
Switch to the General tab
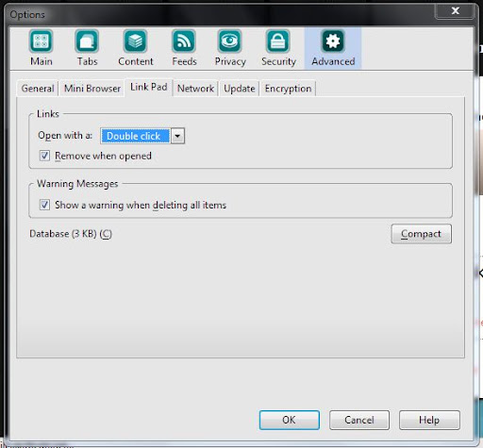(x=38, y=89)
